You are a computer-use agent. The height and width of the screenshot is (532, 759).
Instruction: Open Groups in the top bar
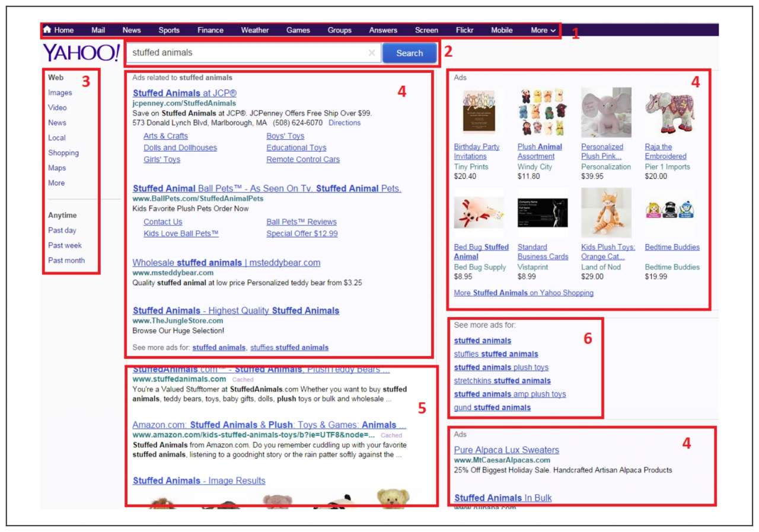pyautogui.click(x=340, y=30)
